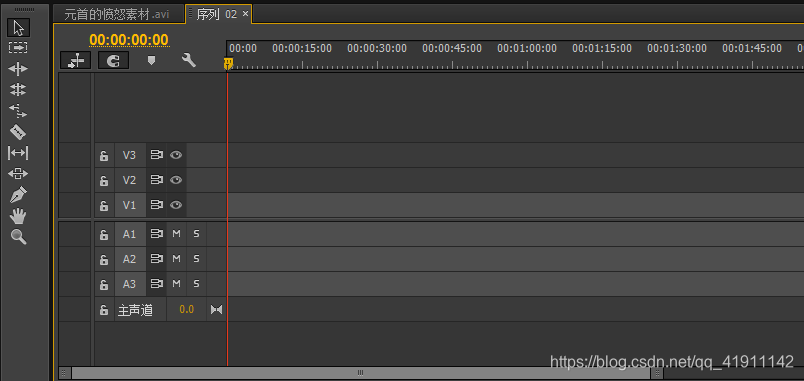Click the 00:00:00:00 playhead timecode field

point(129,40)
